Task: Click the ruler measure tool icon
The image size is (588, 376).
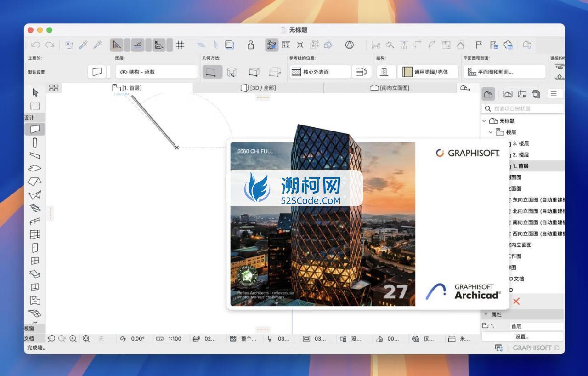Action: pos(286,45)
